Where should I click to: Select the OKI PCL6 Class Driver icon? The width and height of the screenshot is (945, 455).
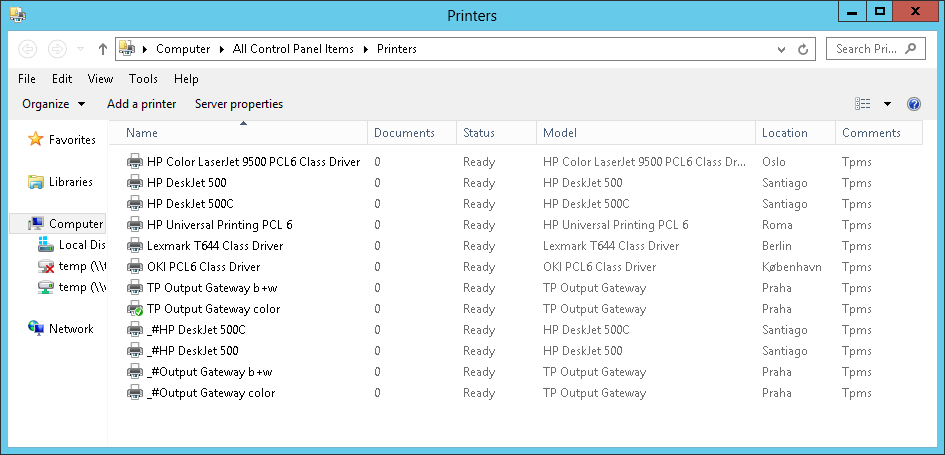point(135,267)
